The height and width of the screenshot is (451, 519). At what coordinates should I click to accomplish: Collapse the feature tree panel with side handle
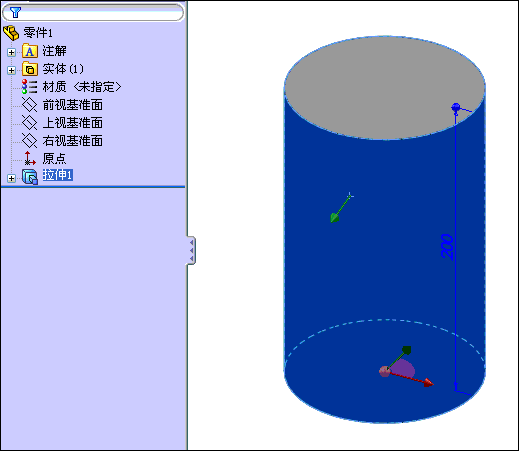pos(191,250)
